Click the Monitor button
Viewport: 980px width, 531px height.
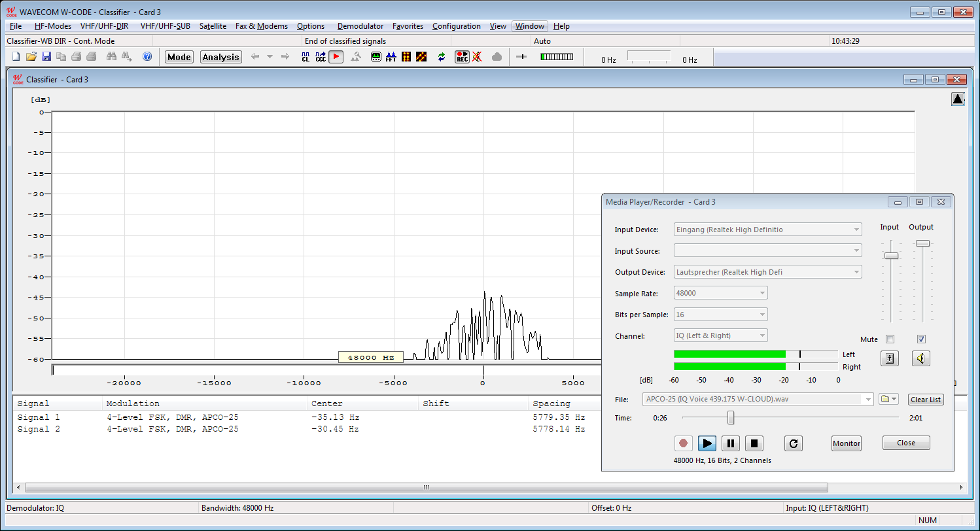coord(846,443)
